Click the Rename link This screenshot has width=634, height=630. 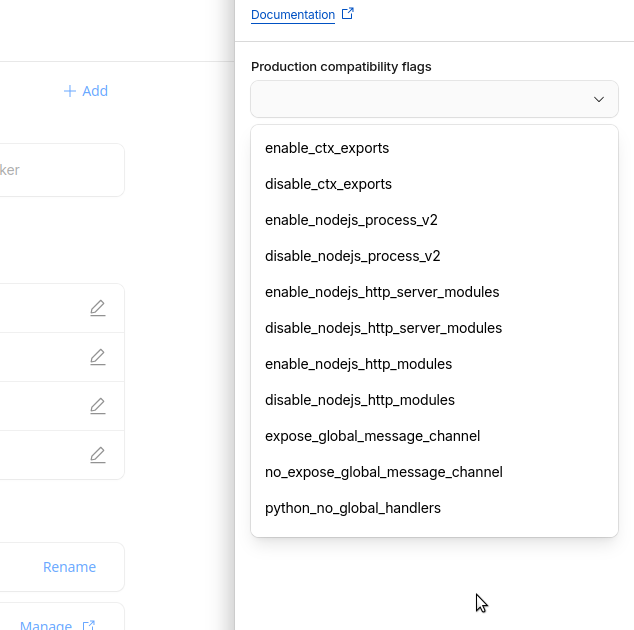pos(69,567)
